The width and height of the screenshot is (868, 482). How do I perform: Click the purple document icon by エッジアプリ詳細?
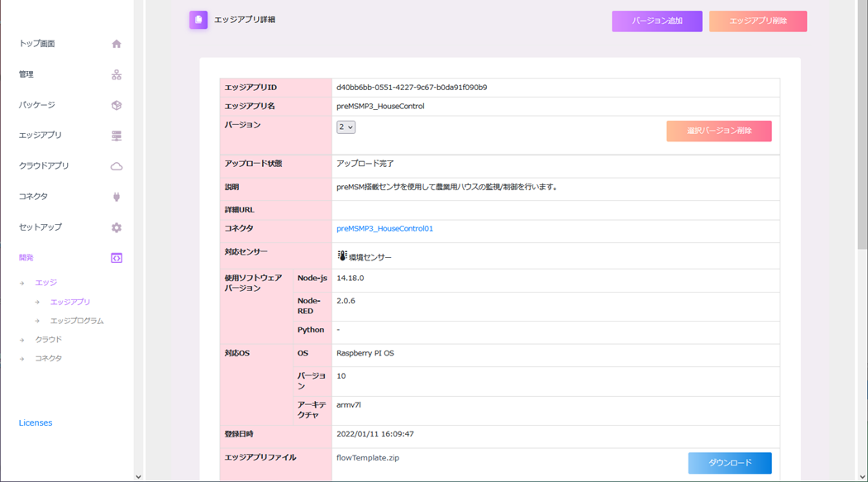(198, 20)
